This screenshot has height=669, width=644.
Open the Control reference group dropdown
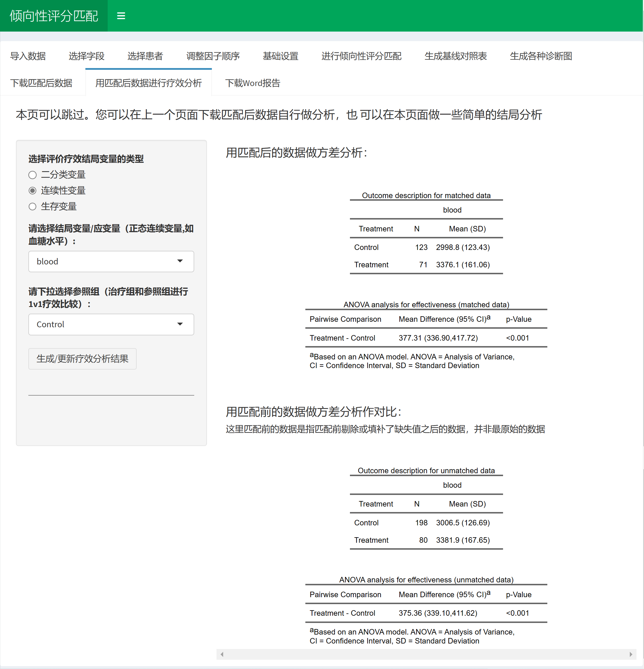111,324
